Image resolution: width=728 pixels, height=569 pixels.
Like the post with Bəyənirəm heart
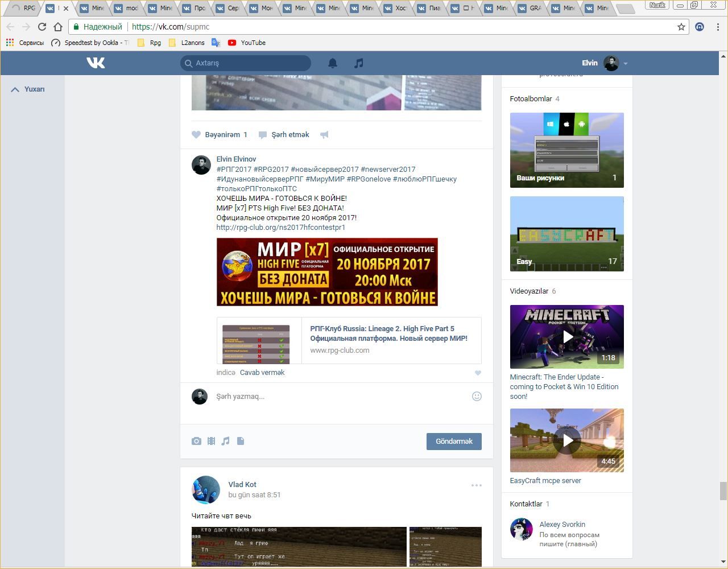coord(220,135)
